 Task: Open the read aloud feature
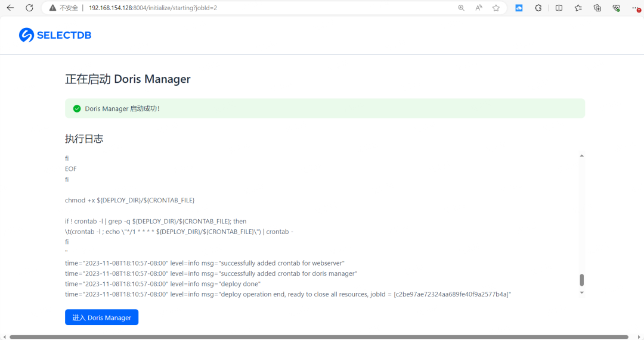pos(478,8)
